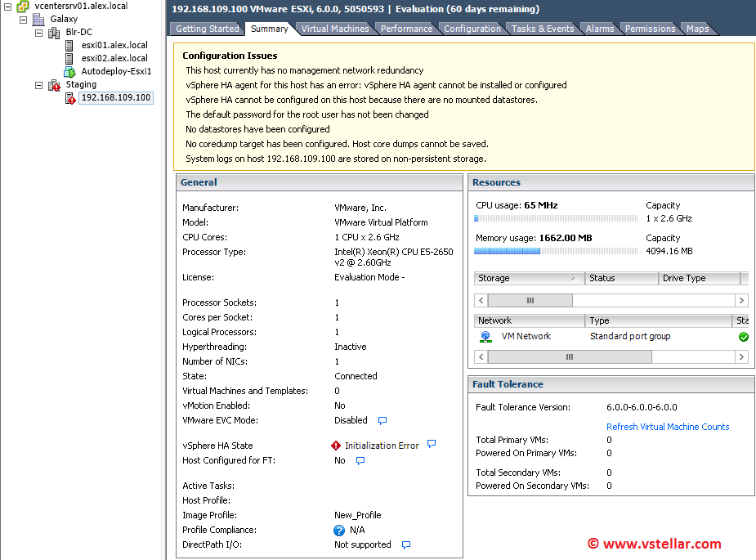756x560 pixels.
Task: Click the vCenter server icon for vcentersrv01.alex.local
Action: coord(24,6)
